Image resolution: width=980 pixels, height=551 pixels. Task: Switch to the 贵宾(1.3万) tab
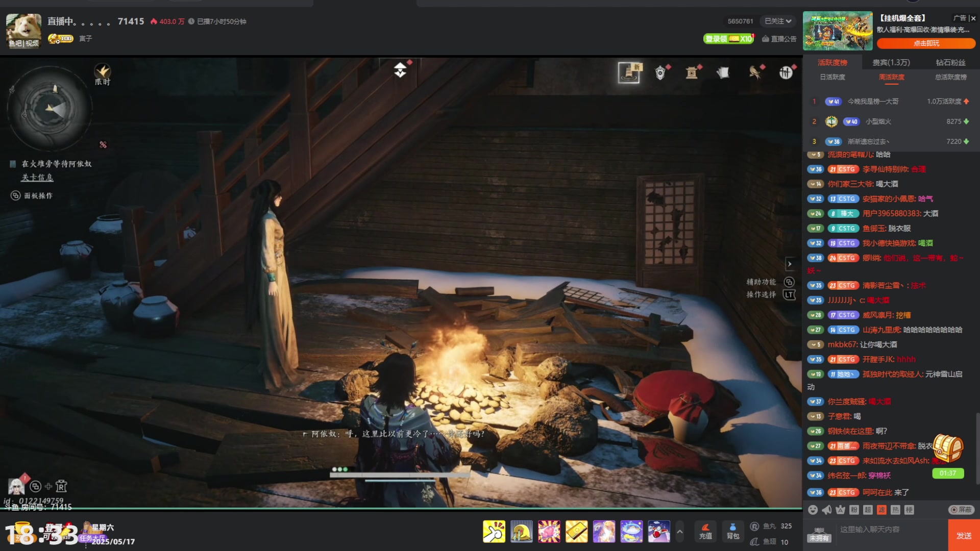[x=891, y=62]
